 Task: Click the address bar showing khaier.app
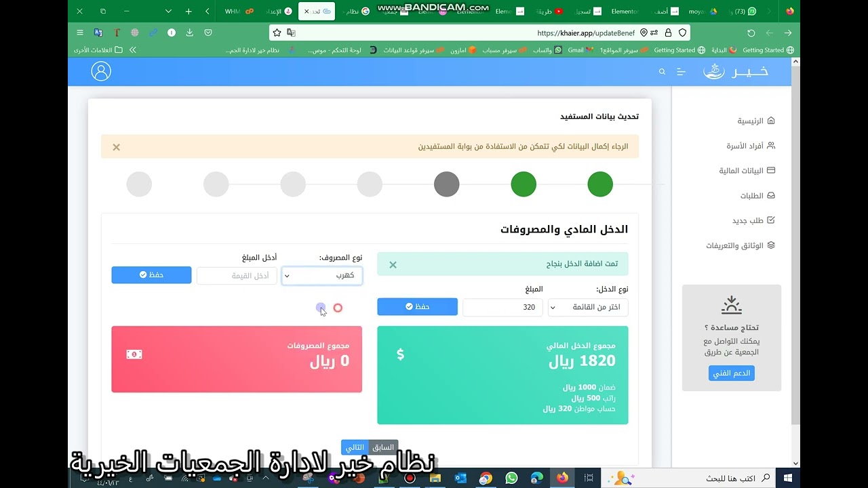[x=479, y=33]
